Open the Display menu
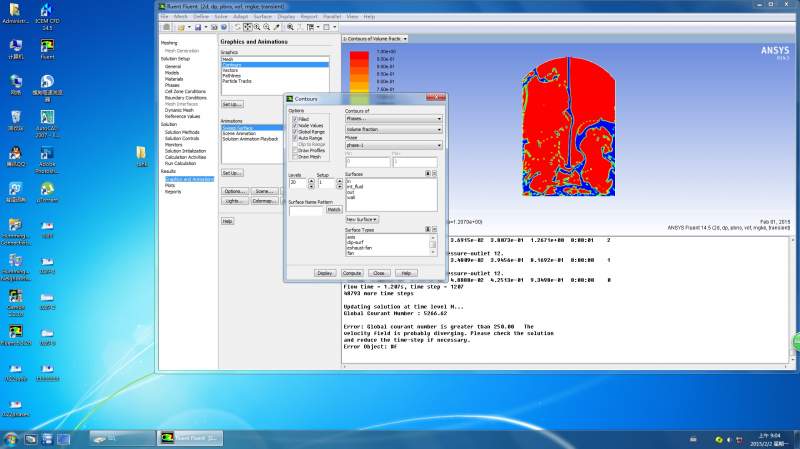The height and width of the screenshot is (449, 800). [286, 16]
